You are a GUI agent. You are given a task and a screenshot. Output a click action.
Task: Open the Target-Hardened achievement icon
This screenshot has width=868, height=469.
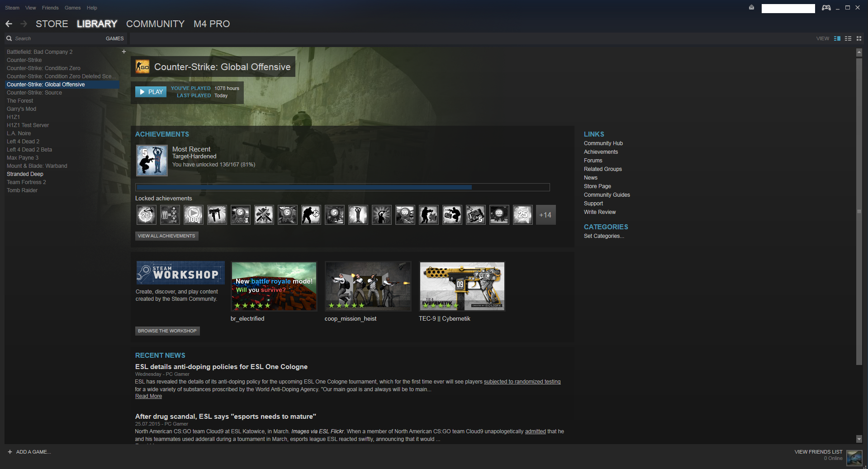[x=152, y=161]
